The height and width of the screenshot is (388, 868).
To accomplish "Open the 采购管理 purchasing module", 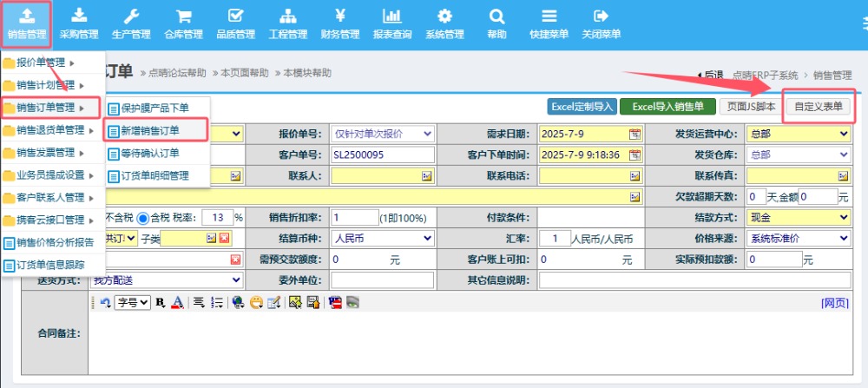I will tap(79, 23).
